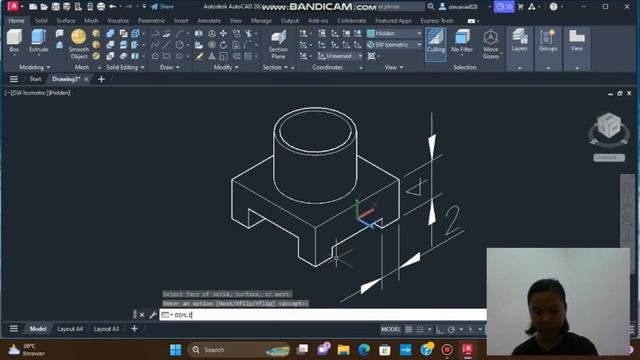Expand the Section panel
Viewport: 640px width, 360px height.
click(x=275, y=67)
